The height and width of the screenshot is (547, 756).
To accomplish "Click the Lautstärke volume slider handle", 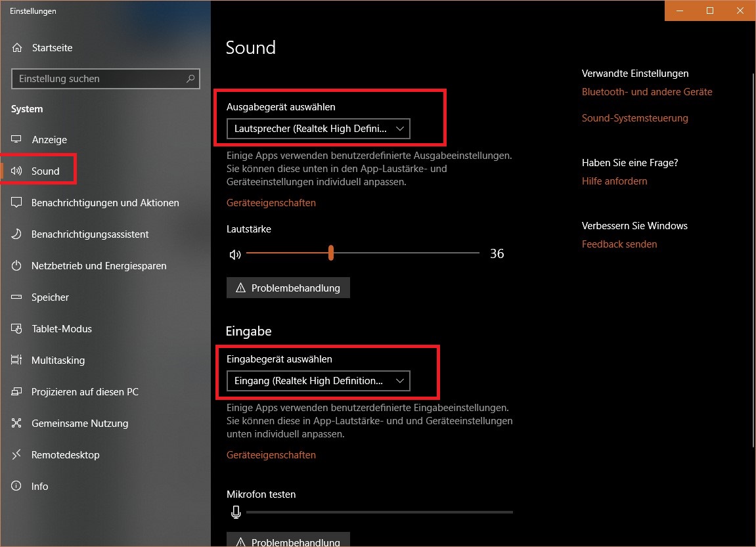I will coord(331,253).
